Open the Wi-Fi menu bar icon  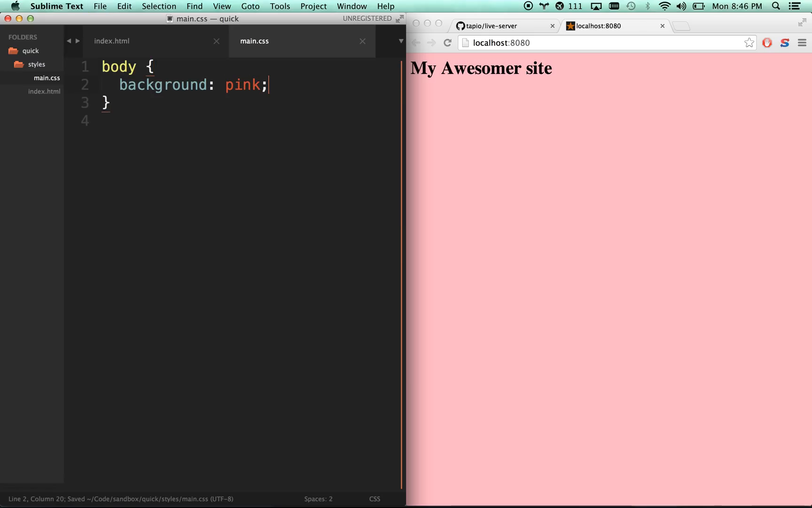[664, 6]
